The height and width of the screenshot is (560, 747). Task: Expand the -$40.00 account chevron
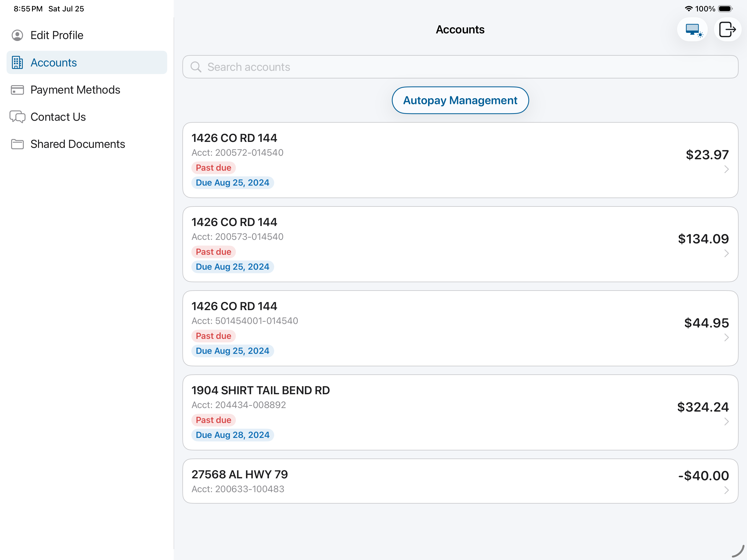726,490
